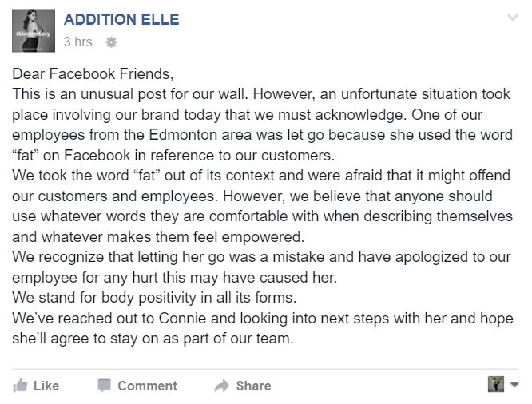Click the thumbs-up Like icon
532x404 pixels.
point(20,386)
